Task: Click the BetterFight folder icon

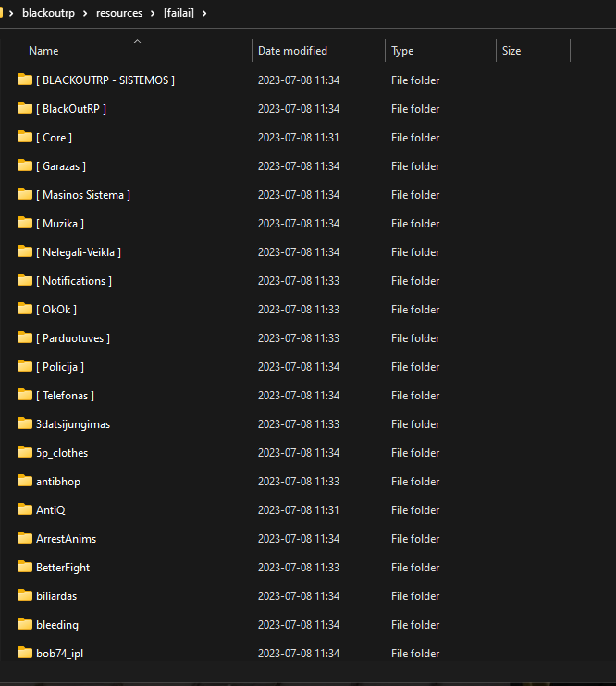Action: [25, 567]
